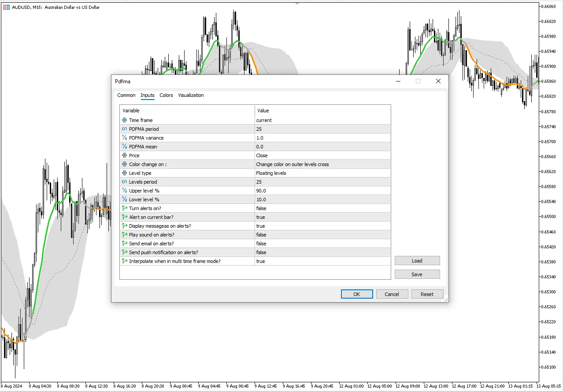Click the chart icon beside AUDUSD title
Screen dimensions: 563x392
pos(6,7)
